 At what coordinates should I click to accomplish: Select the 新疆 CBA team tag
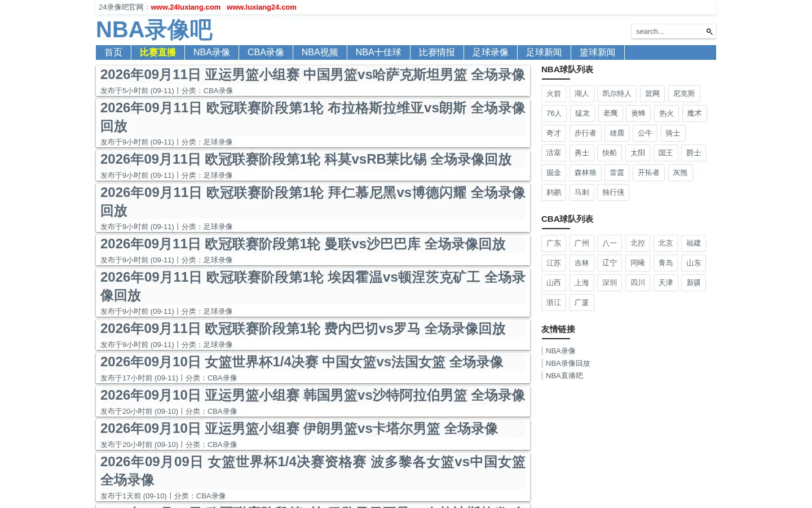(694, 283)
